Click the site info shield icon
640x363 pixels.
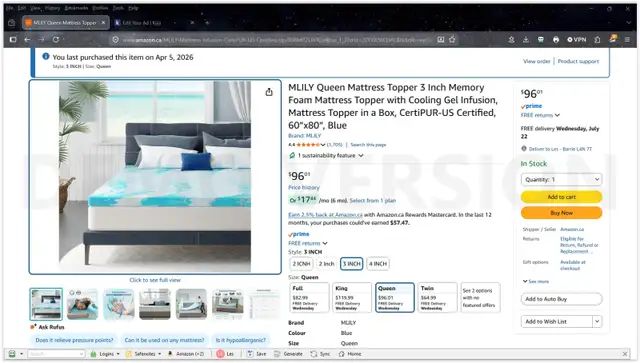[116, 40]
